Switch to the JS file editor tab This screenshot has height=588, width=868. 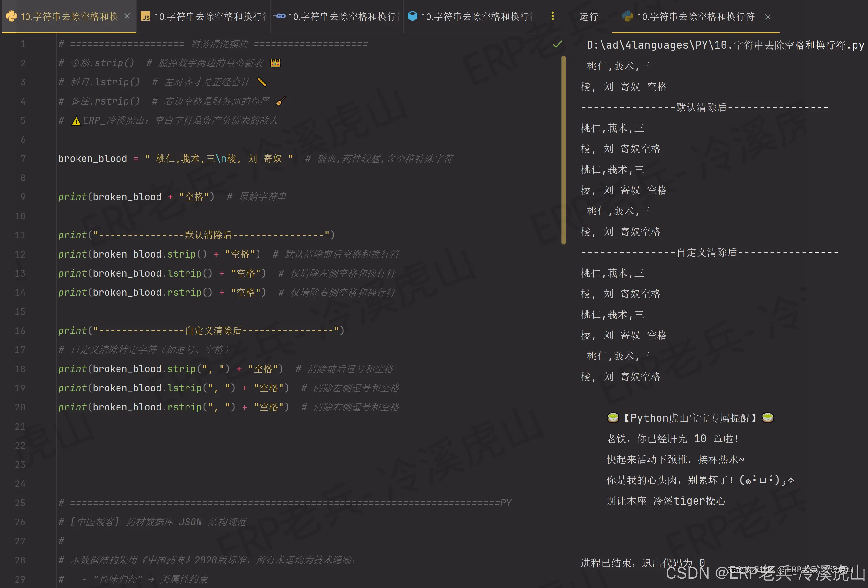209,17
